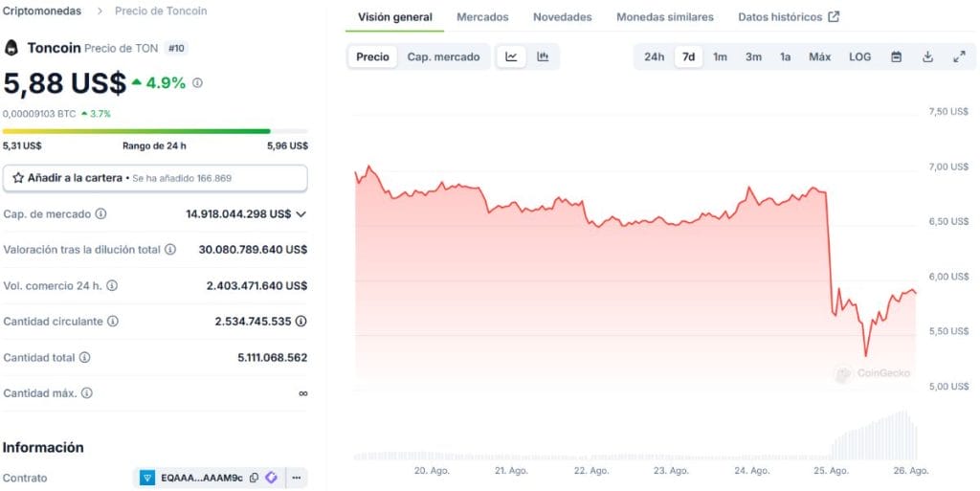The height and width of the screenshot is (491, 980).
Task: Click info icon after 2.534.745.535 value
Action: [301, 321]
